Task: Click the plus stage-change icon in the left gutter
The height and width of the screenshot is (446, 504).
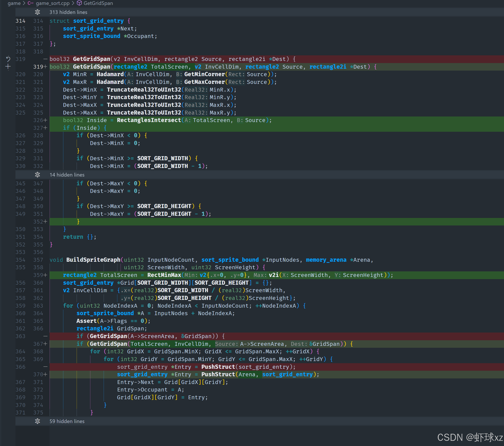Action: click(x=8, y=67)
